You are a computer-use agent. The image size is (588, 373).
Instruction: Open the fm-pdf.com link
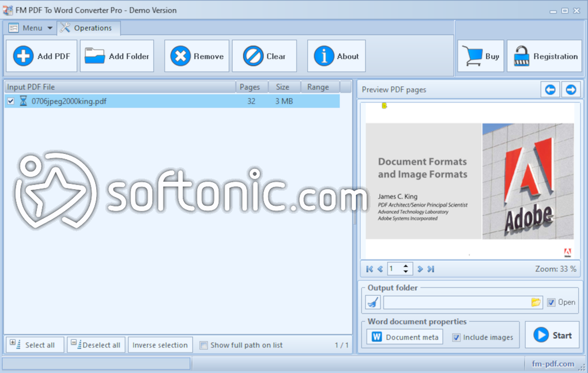[x=553, y=364]
